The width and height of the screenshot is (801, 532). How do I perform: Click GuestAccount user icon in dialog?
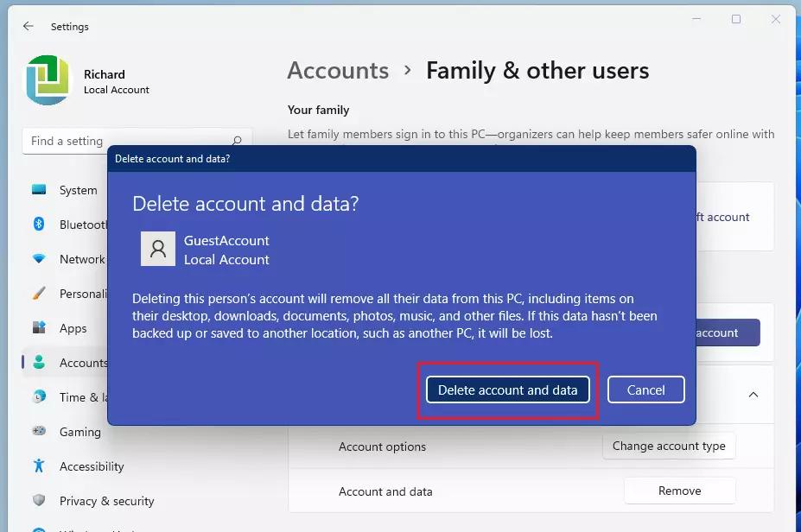158,250
